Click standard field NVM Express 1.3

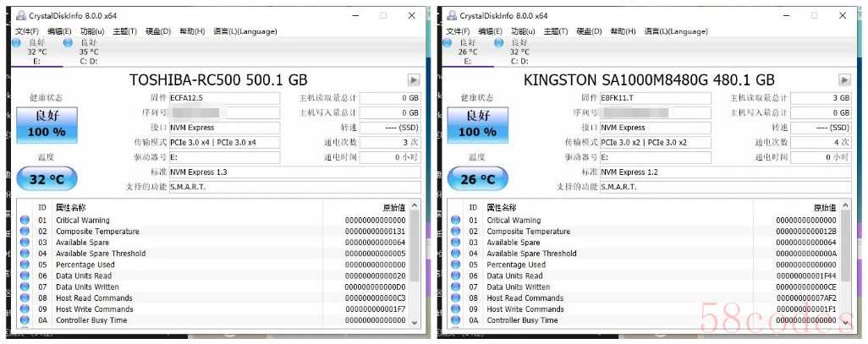pyautogui.click(x=294, y=172)
